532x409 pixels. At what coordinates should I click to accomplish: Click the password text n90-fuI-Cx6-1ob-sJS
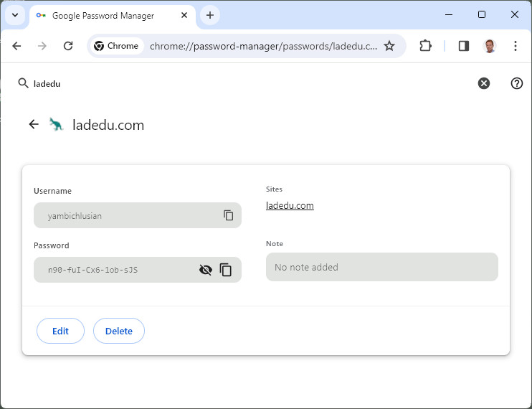[92, 271]
